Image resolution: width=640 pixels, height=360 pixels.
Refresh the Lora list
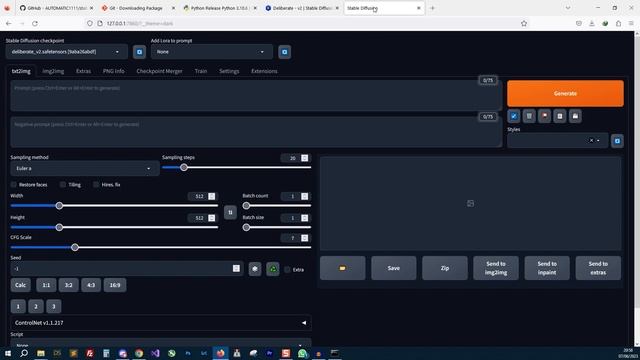tap(284, 52)
